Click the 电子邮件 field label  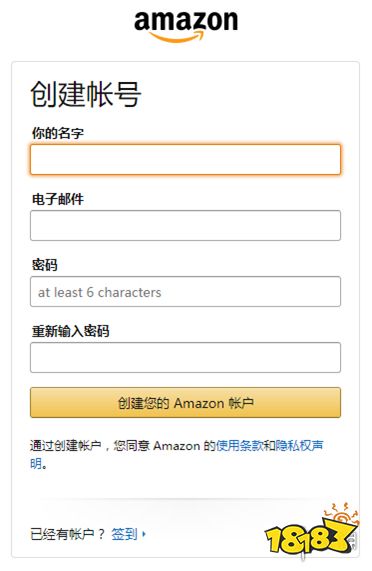[x=58, y=199]
